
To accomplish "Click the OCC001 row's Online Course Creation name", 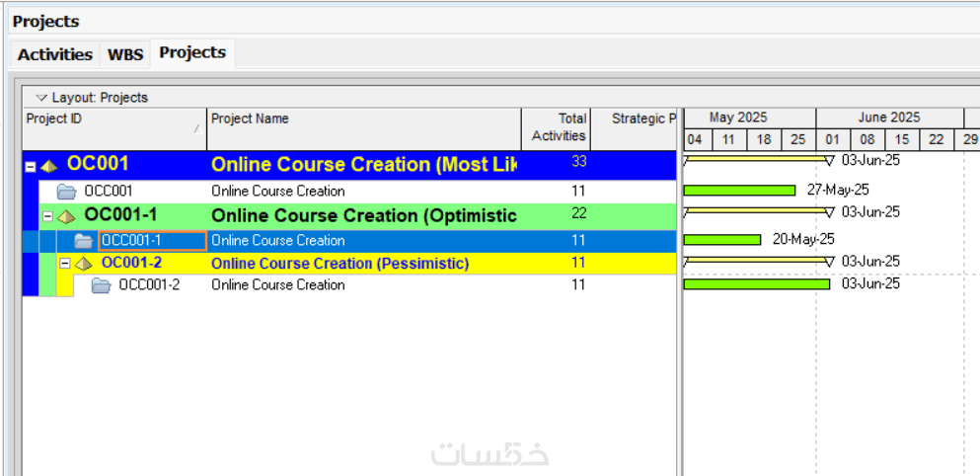I will click(278, 191).
